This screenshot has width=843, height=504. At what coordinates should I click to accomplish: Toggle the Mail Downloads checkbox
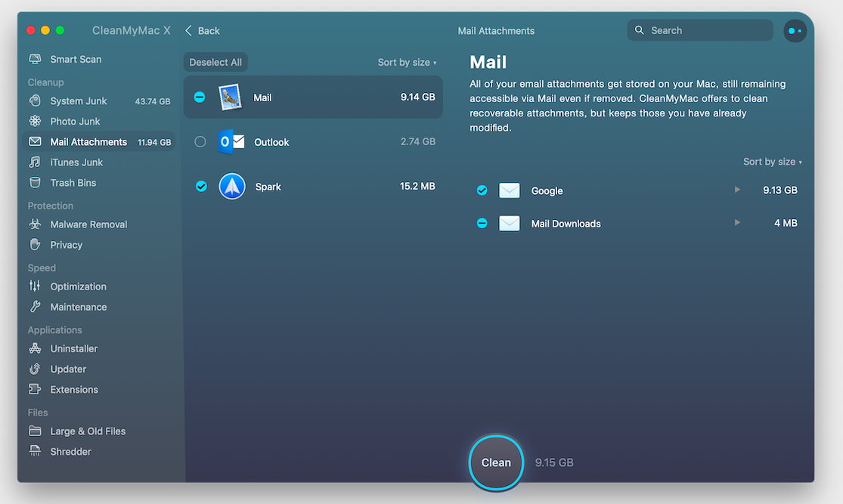click(x=482, y=224)
